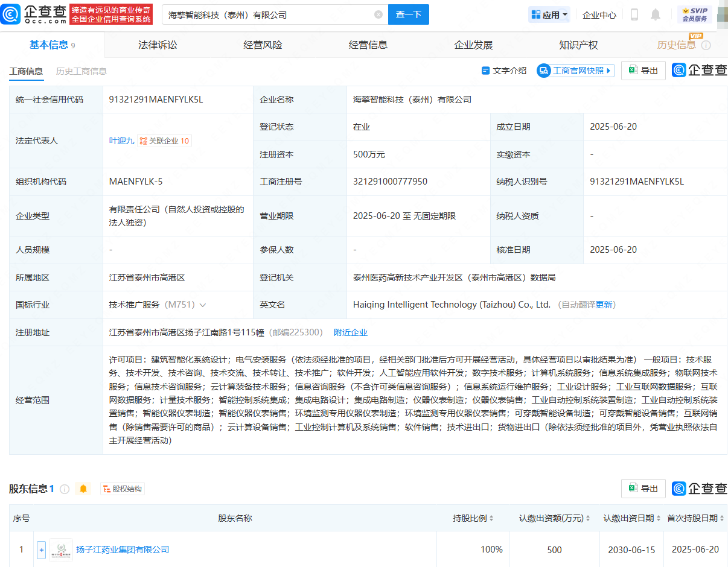The height and width of the screenshot is (567, 728).
Task: Open the mobile phone icon in header
Action: click(634, 14)
